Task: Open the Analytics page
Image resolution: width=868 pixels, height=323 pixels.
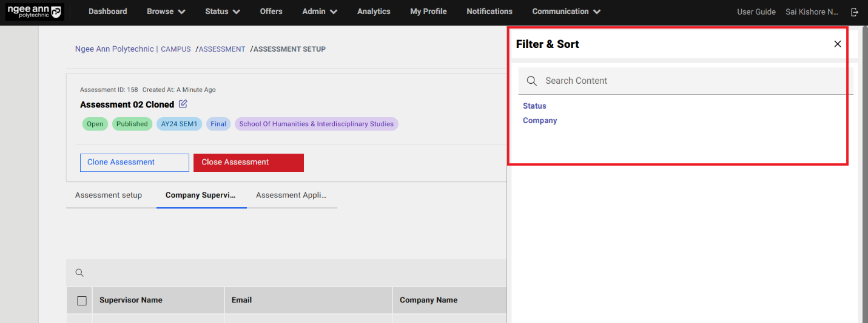Action: coord(374,12)
